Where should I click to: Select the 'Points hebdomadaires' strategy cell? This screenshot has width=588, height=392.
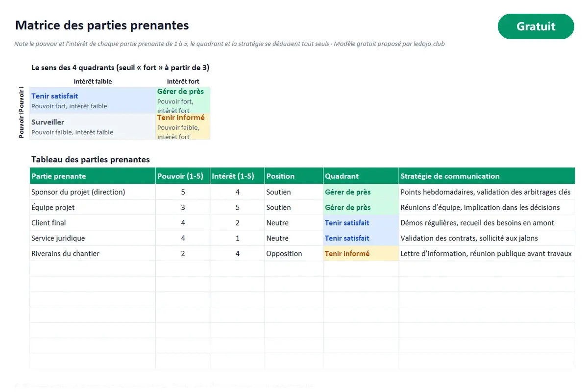click(487, 192)
